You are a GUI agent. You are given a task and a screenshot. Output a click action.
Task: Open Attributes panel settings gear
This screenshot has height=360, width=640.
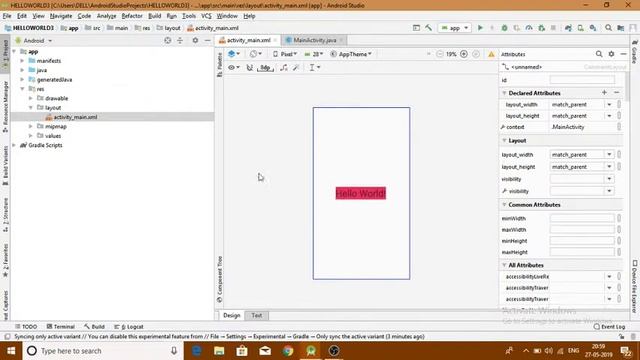pyautogui.click(x=611, y=54)
